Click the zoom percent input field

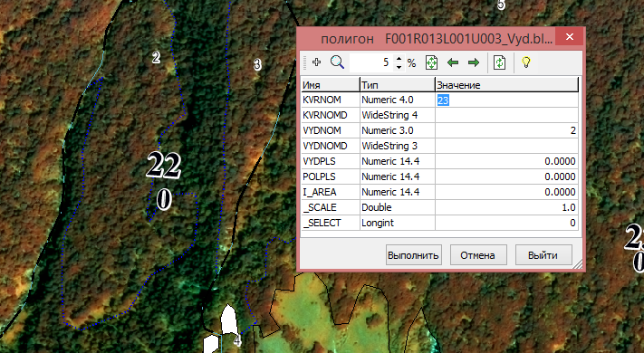pyautogui.click(x=371, y=62)
